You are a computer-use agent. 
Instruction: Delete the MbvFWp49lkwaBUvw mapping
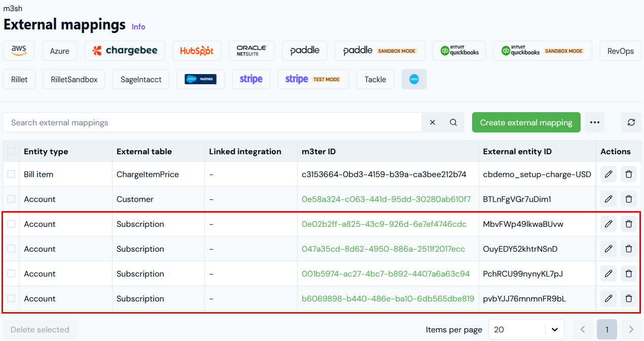tap(629, 224)
